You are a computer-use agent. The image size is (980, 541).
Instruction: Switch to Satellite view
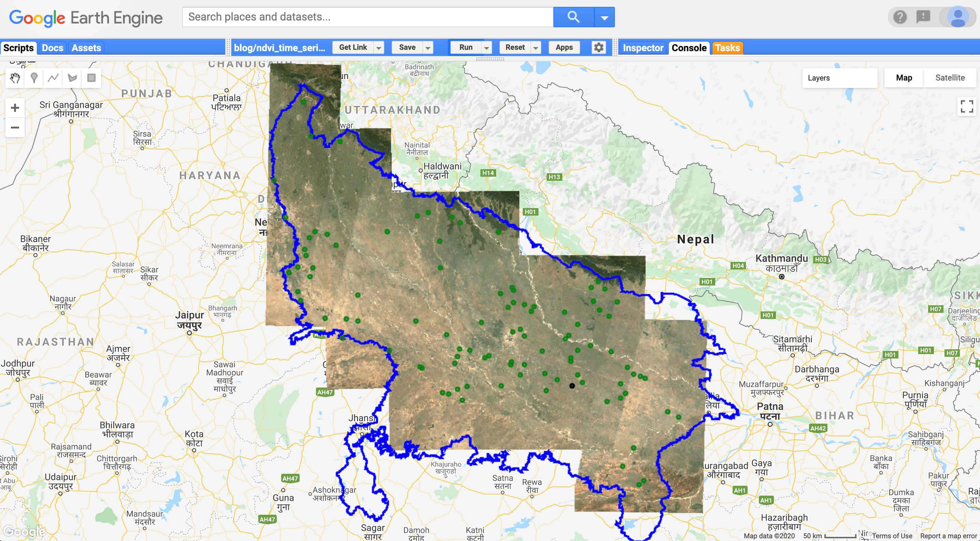click(x=950, y=77)
